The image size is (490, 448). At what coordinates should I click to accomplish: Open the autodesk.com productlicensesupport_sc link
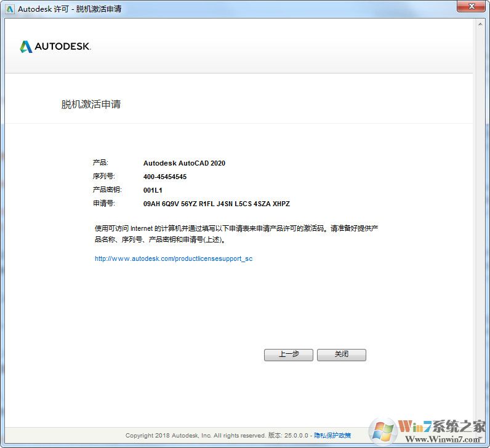pos(174,258)
